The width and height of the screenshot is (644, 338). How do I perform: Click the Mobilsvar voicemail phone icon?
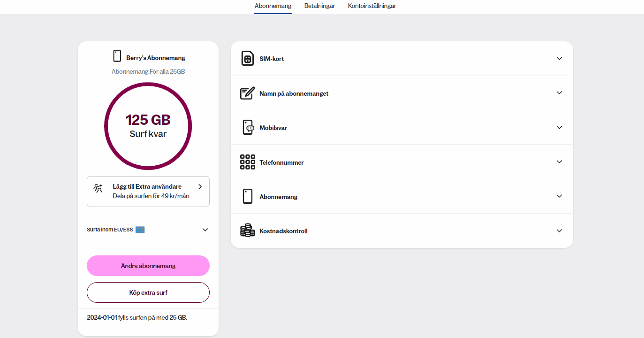click(248, 127)
